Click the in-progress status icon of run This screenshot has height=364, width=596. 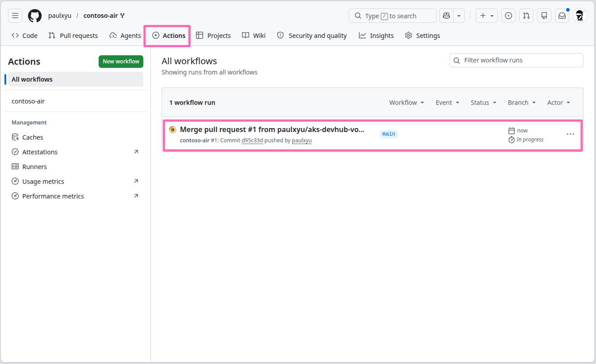coord(173,129)
